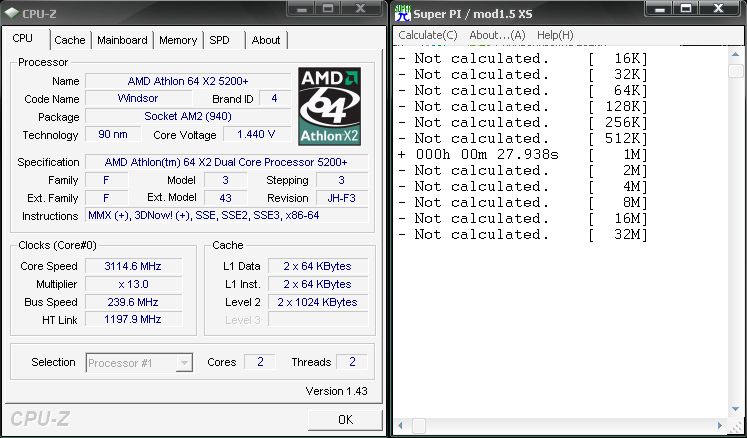
Task: Click the Threads value 2
Action: tap(352, 362)
